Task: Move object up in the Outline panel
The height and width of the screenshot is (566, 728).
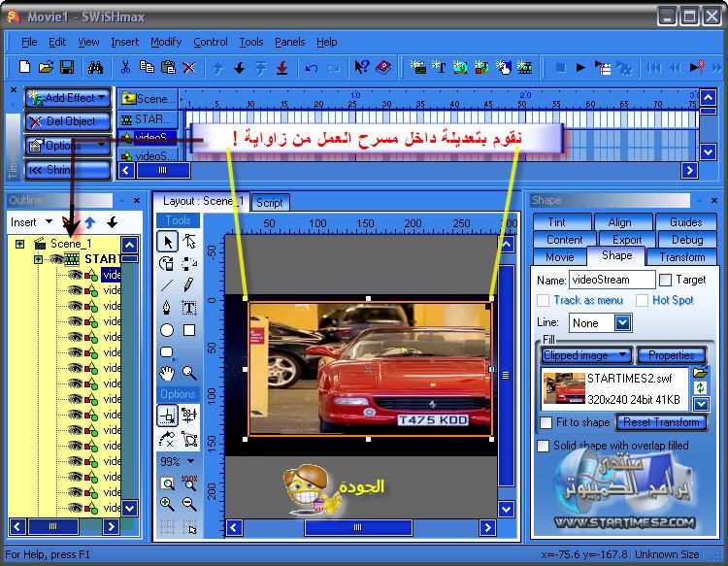Action: pyautogui.click(x=90, y=222)
